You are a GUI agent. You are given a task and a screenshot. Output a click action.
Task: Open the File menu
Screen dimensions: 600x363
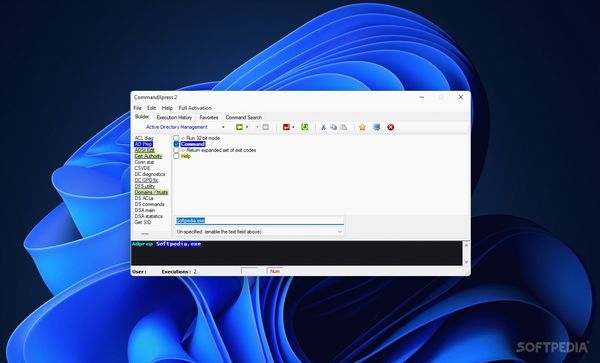click(x=137, y=108)
